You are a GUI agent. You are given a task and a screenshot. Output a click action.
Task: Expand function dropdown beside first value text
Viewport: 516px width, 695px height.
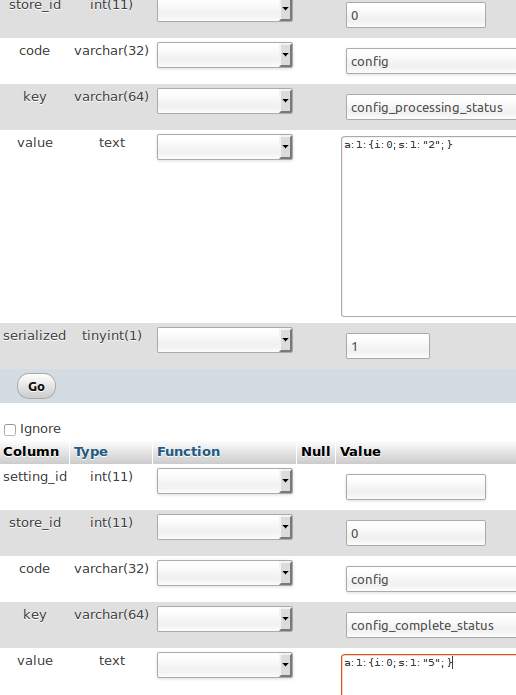click(224, 147)
